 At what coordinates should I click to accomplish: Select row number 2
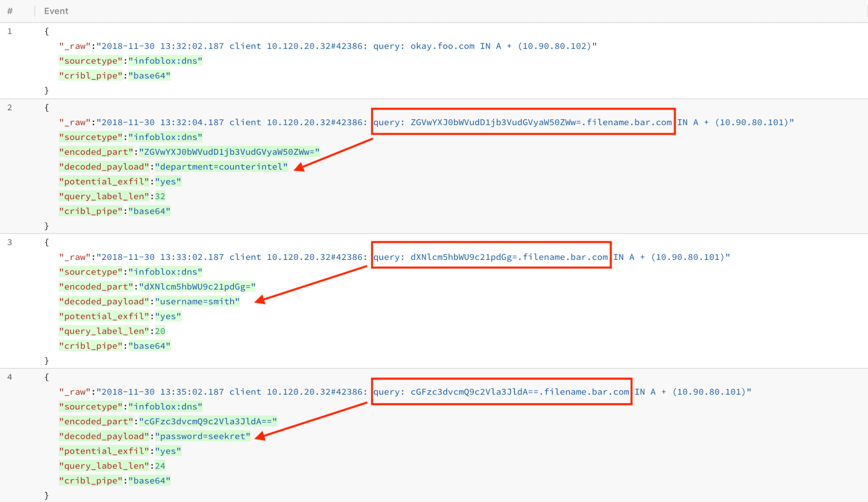[10, 108]
